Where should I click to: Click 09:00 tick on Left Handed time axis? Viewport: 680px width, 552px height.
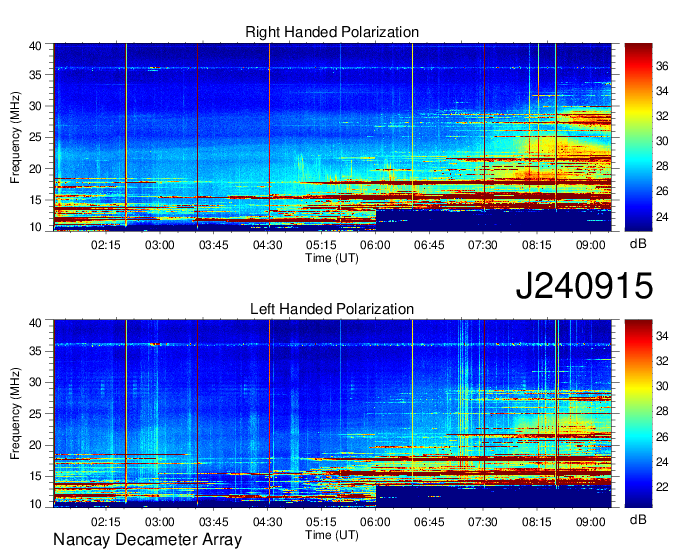[591, 522]
